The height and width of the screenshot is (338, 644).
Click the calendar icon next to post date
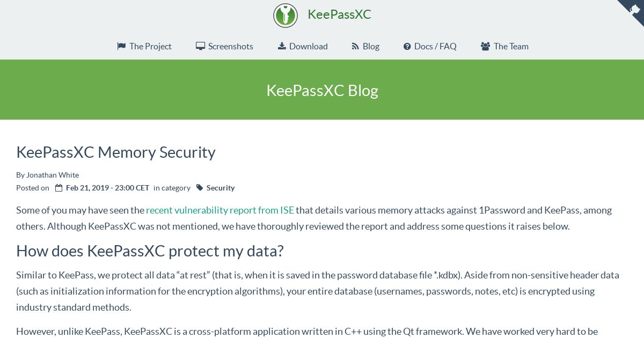(59, 188)
